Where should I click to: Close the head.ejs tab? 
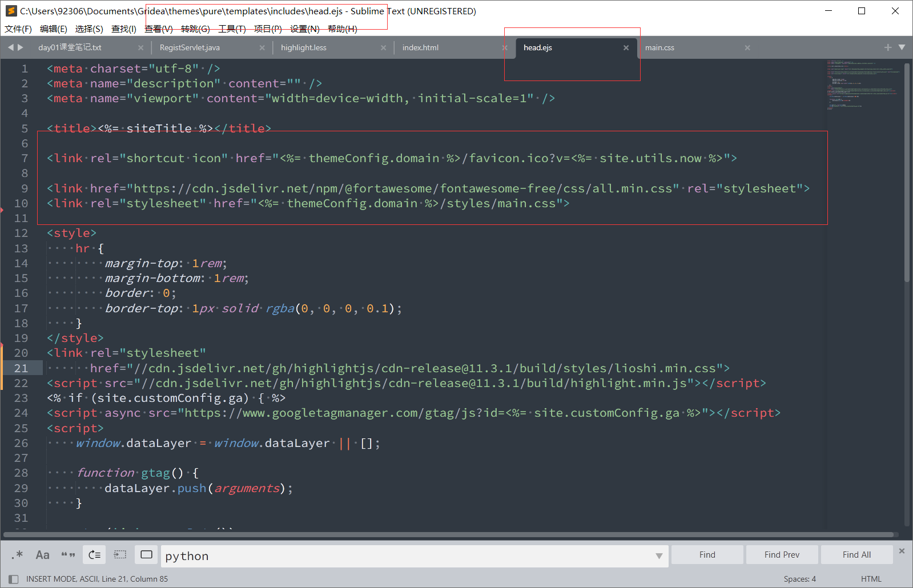[x=626, y=48]
